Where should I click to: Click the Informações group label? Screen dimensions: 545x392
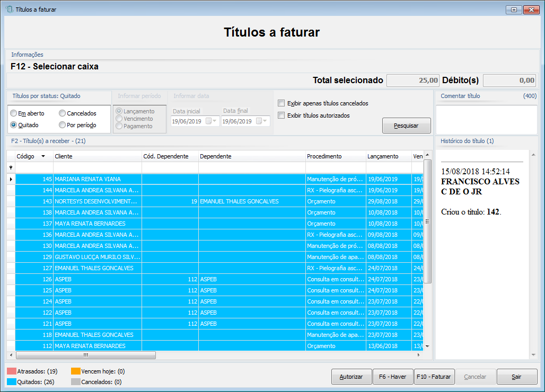point(27,55)
